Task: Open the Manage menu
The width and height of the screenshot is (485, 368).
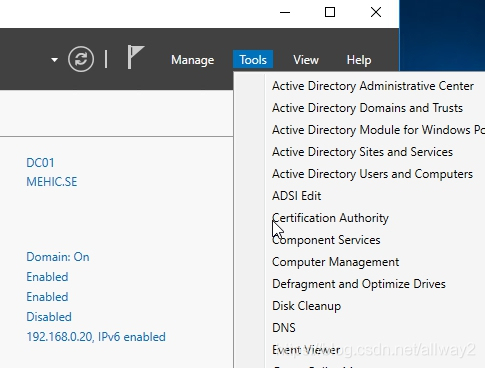Action: pos(192,60)
